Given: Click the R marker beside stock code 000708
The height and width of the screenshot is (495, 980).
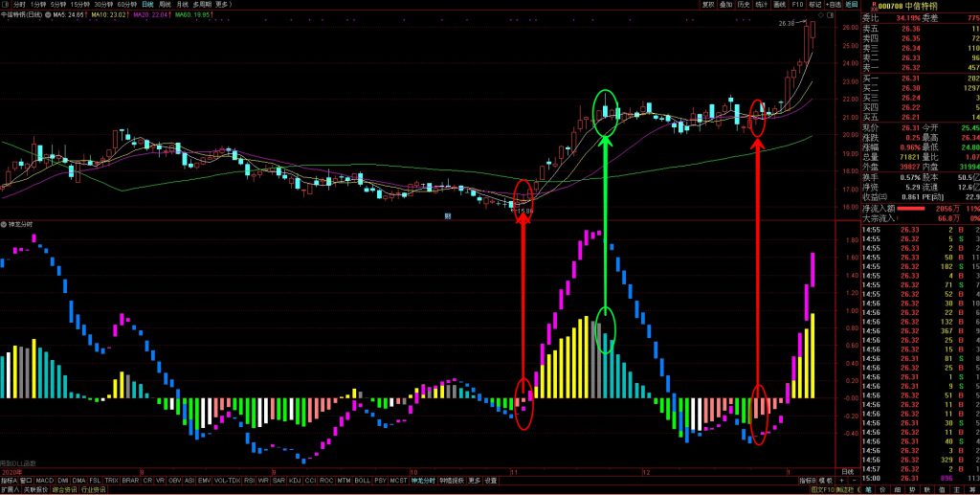Looking at the screenshot, I should coord(869,5).
